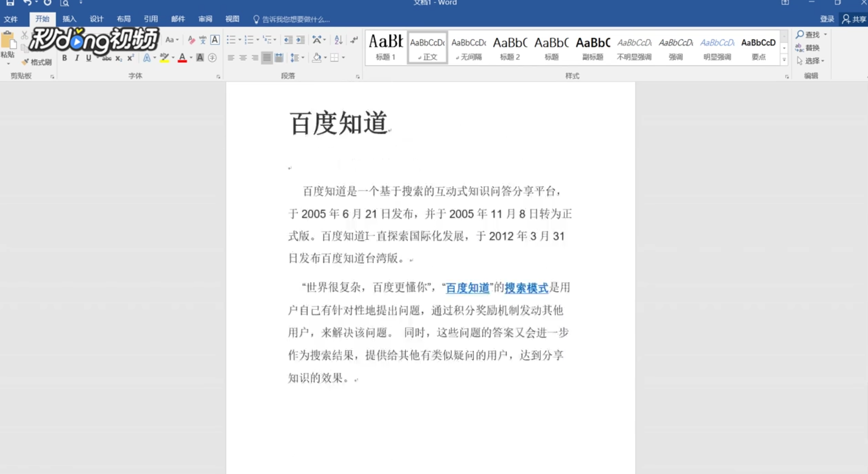
Task: Toggle italic formatting
Action: (76, 58)
